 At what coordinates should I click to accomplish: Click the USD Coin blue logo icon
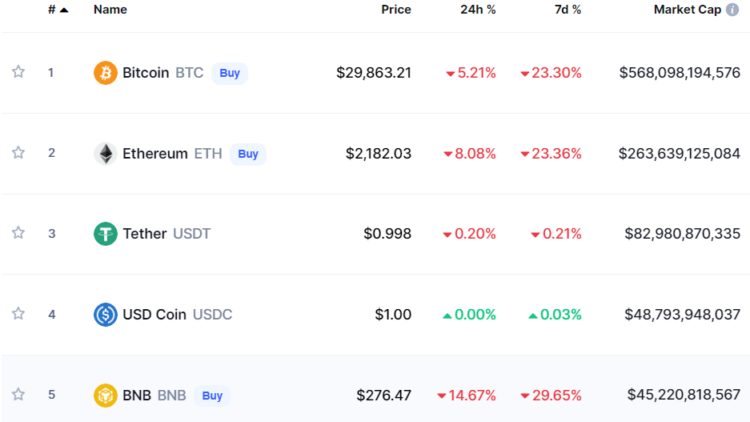[x=105, y=314]
